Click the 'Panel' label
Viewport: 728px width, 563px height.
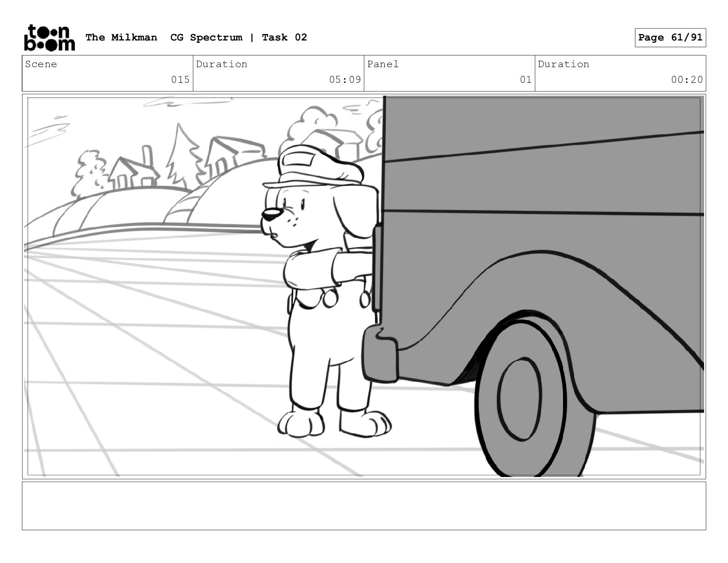(383, 64)
